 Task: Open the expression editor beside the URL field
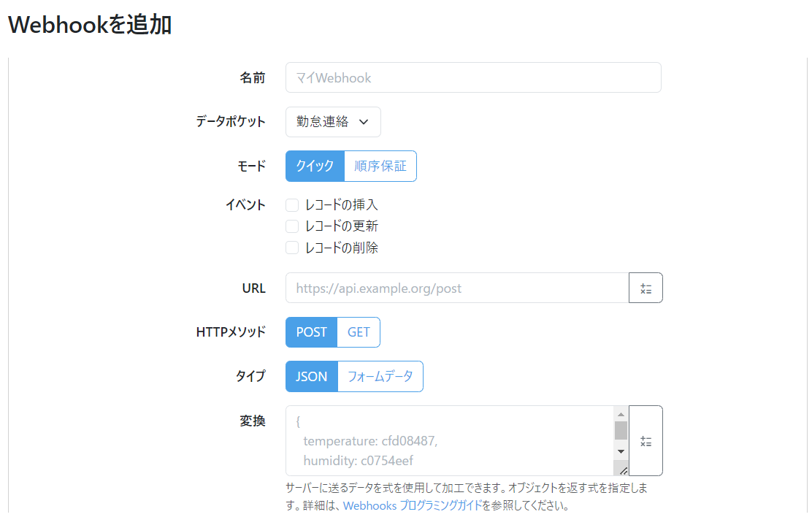click(x=646, y=288)
